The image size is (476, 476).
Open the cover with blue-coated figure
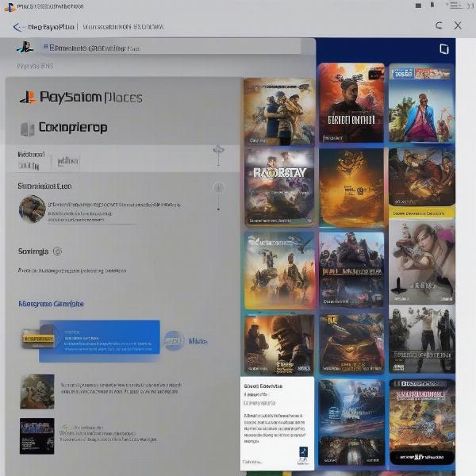coord(422,103)
